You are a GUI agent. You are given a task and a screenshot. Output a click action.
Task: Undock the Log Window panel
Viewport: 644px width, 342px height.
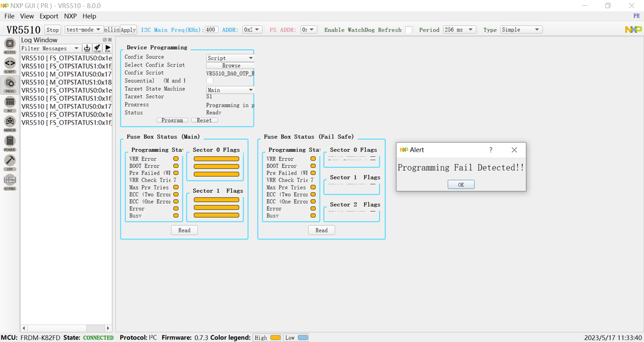click(x=104, y=40)
